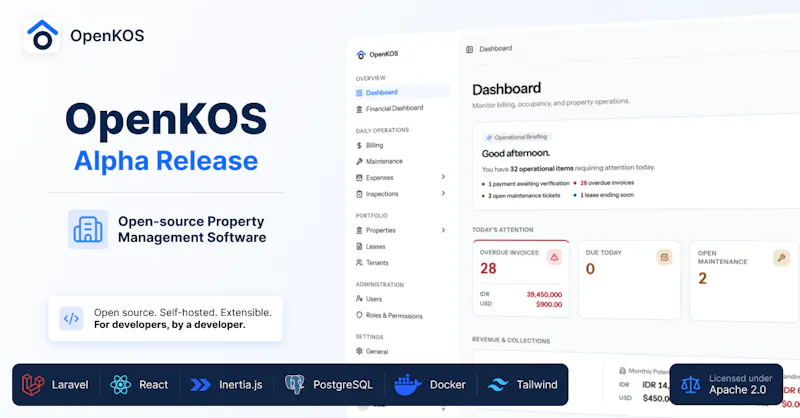
Task: Click '2 open maintenance tickets'
Action: 524,195
